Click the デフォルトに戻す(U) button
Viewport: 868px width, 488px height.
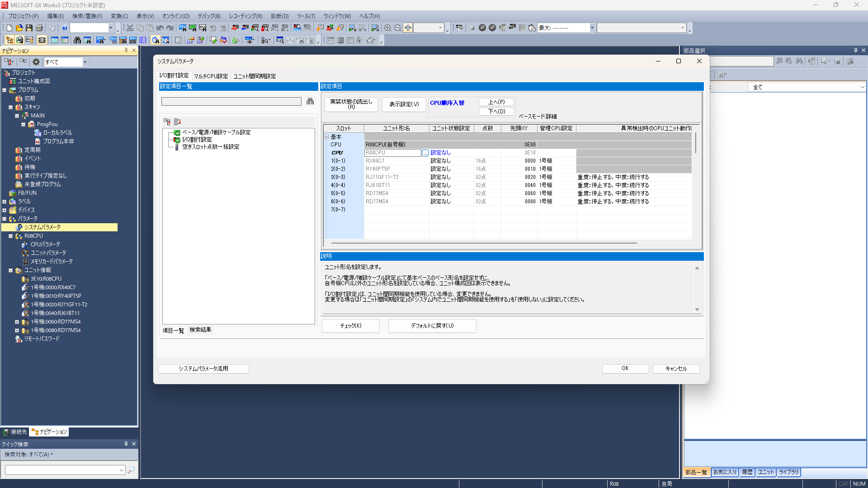pyautogui.click(x=432, y=326)
